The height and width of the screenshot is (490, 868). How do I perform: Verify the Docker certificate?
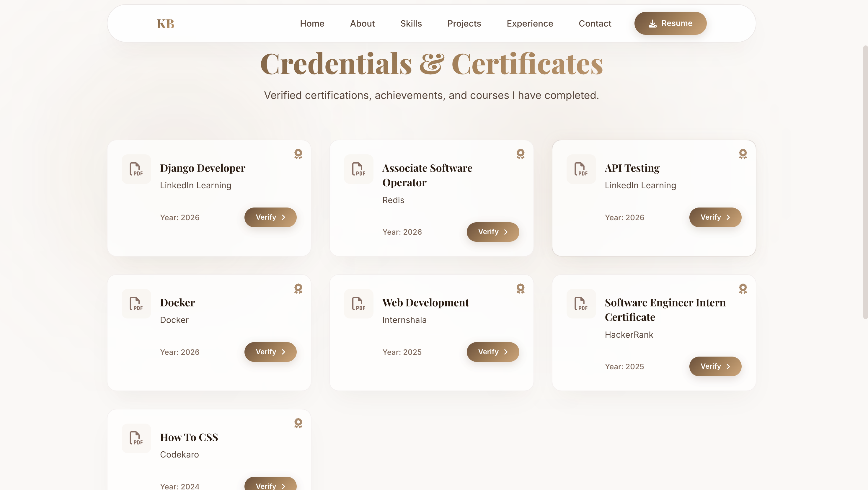[x=270, y=352]
